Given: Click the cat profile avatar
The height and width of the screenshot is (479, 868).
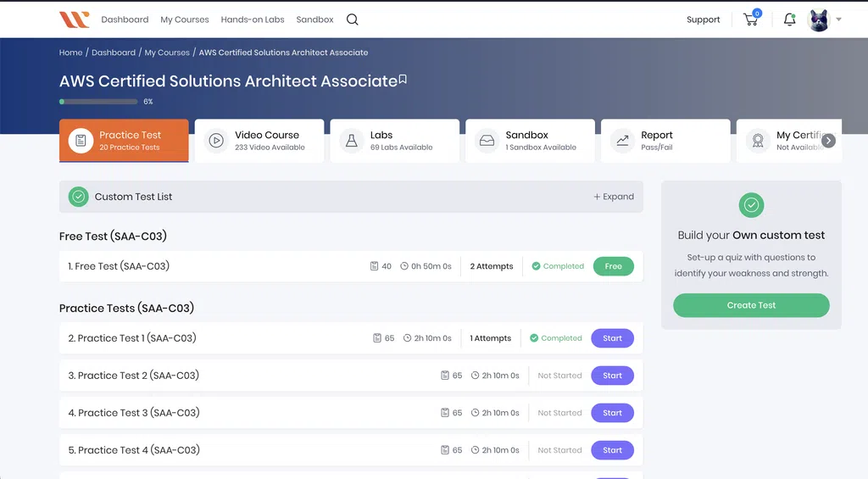Looking at the screenshot, I should tap(819, 20).
